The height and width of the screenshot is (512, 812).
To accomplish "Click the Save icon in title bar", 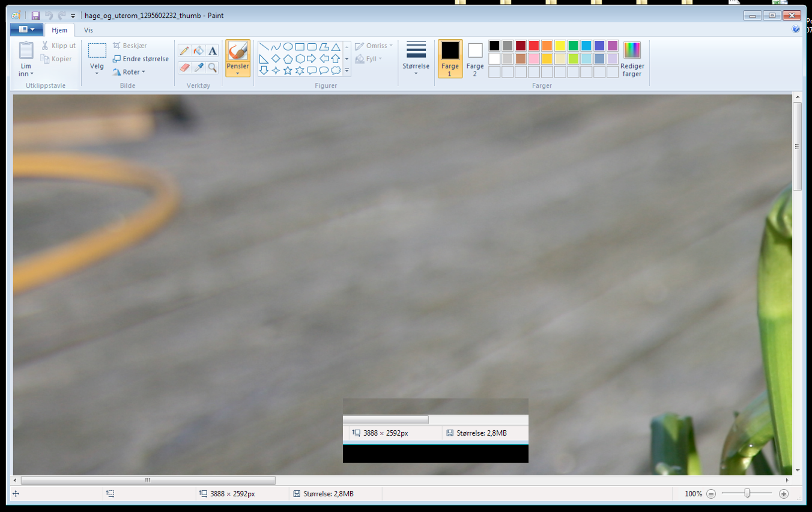I will (35, 16).
